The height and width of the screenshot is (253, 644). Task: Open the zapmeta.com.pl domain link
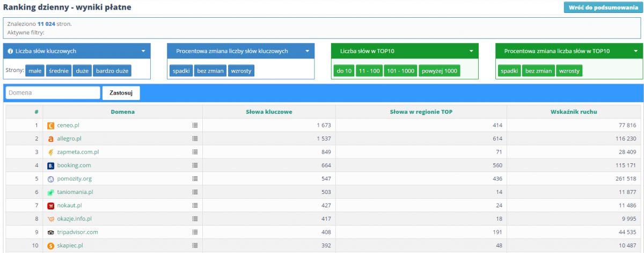tap(78, 152)
